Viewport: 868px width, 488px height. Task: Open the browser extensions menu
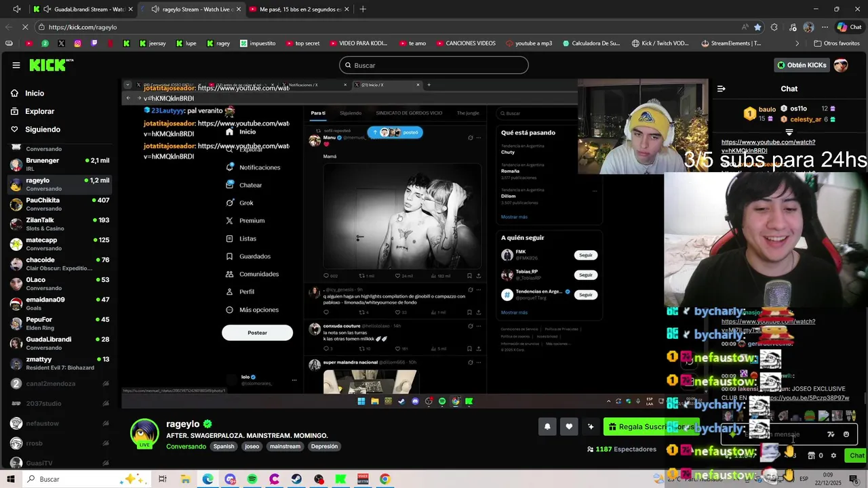[x=774, y=27]
